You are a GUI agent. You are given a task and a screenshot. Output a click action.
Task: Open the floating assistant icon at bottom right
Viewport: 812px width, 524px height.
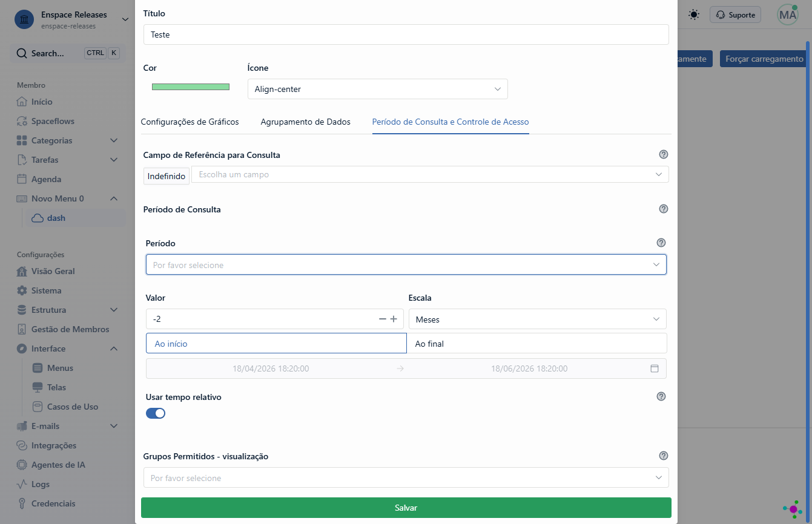tap(792, 509)
